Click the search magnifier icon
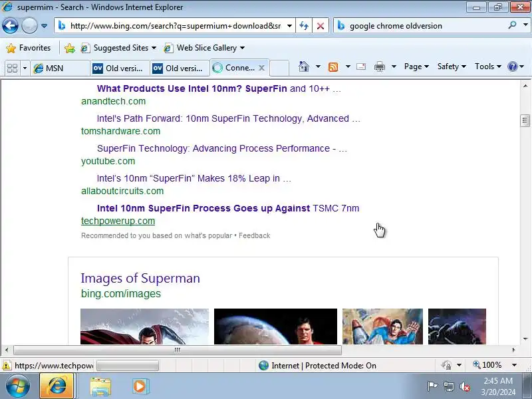532x399 pixels. pos(512,25)
